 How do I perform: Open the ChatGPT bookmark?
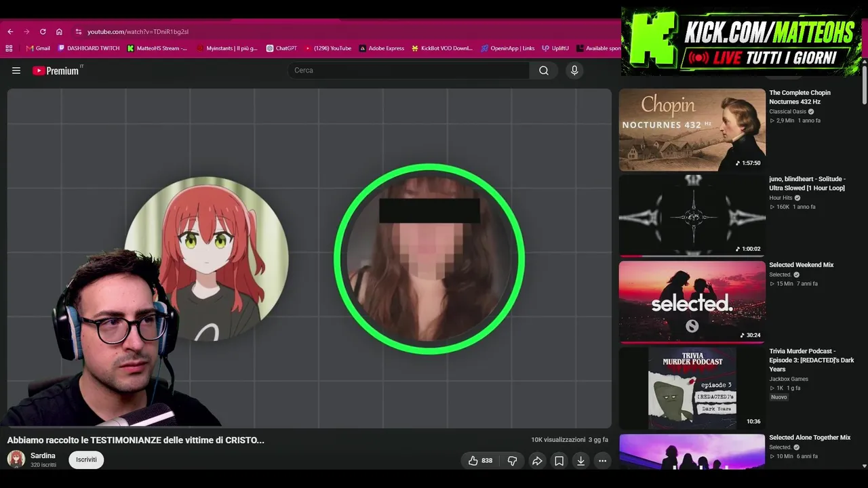point(281,48)
